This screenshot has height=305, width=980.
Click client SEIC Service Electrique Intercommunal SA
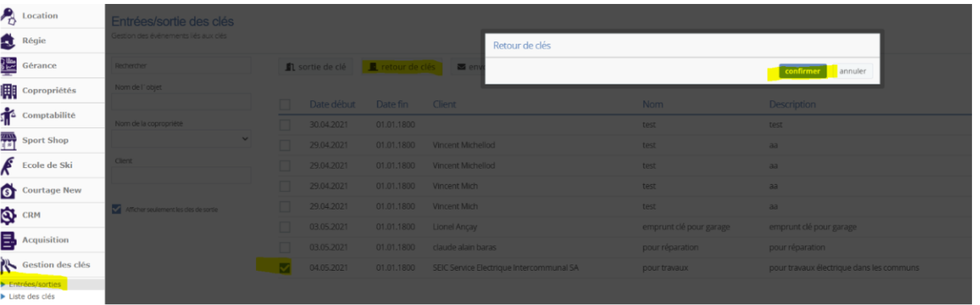click(506, 268)
